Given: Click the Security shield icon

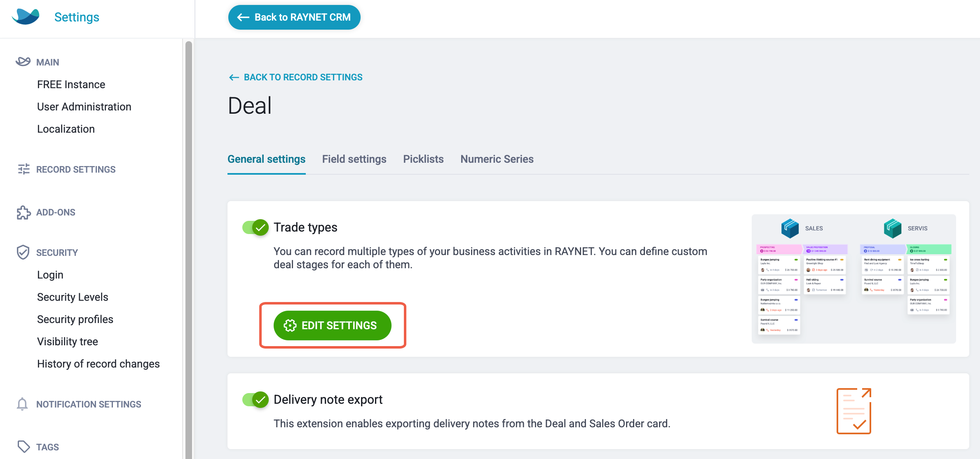Looking at the screenshot, I should [23, 252].
